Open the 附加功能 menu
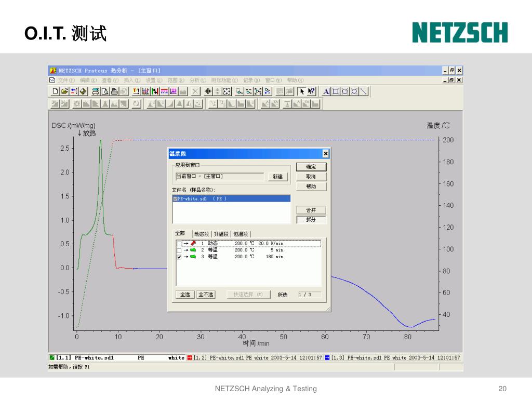Viewport: 532px width, 399px height. (224, 80)
